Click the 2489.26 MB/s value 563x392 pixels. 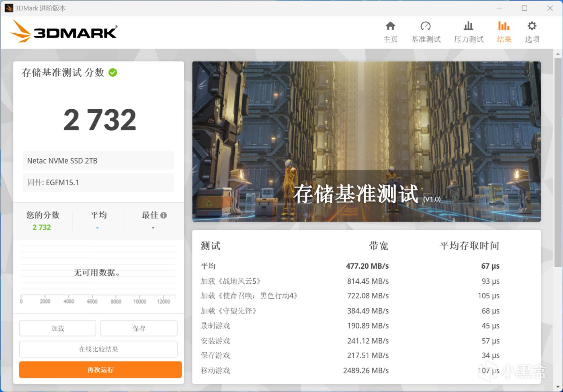click(366, 370)
